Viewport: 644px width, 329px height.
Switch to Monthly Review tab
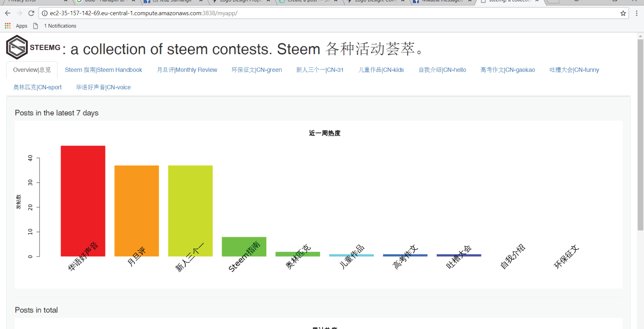[187, 70]
